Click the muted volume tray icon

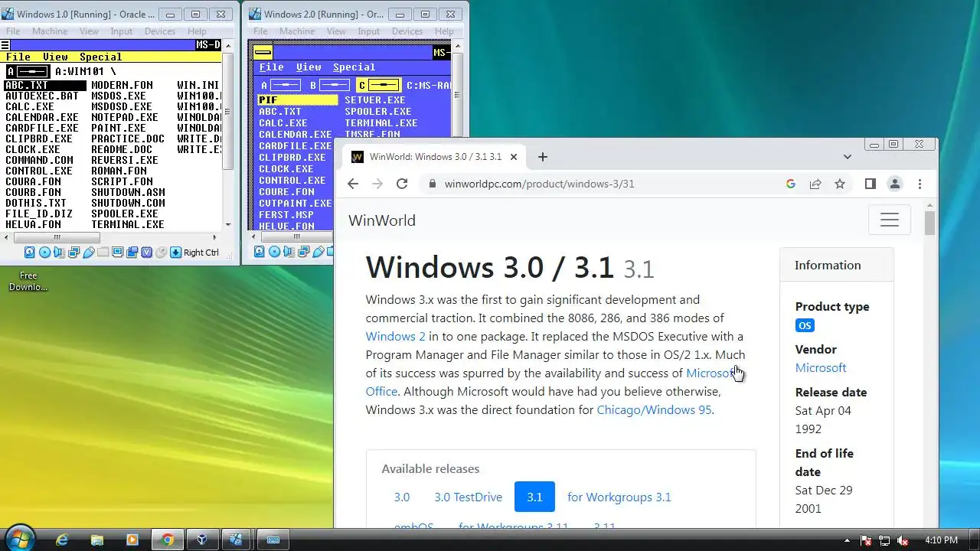click(x=901, y=540)
